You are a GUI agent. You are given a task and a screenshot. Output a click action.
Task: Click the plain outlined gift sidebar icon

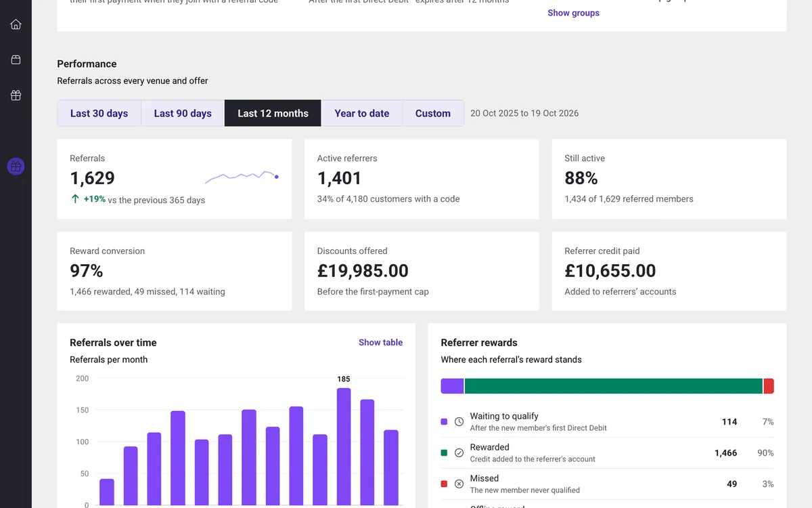(x=16, y=96)
